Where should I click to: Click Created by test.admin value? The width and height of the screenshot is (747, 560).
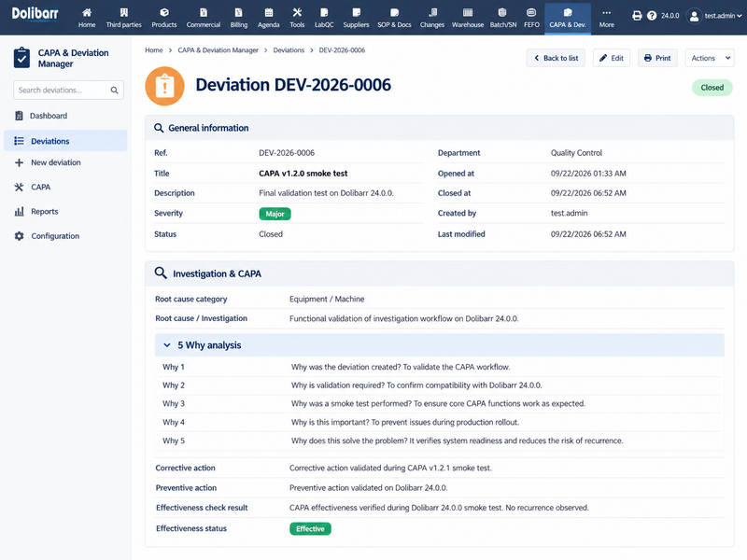[570, 214]
